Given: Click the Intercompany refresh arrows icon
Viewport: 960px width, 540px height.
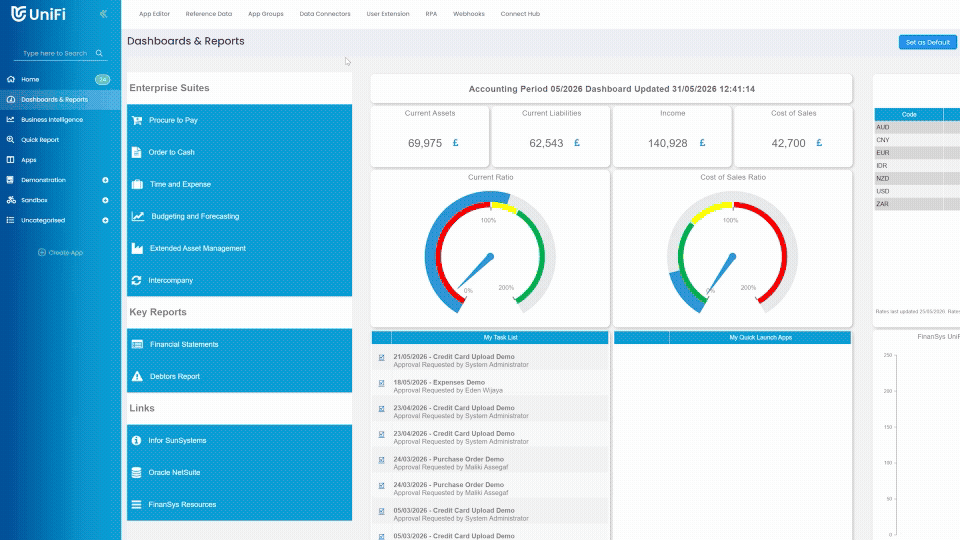Looking at the screenshot, I should coord(137,280).
